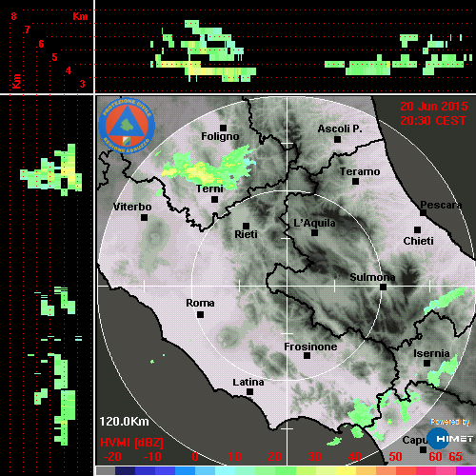Click the 20 Jun 2015 date text
476x476 pixels.
434,107
